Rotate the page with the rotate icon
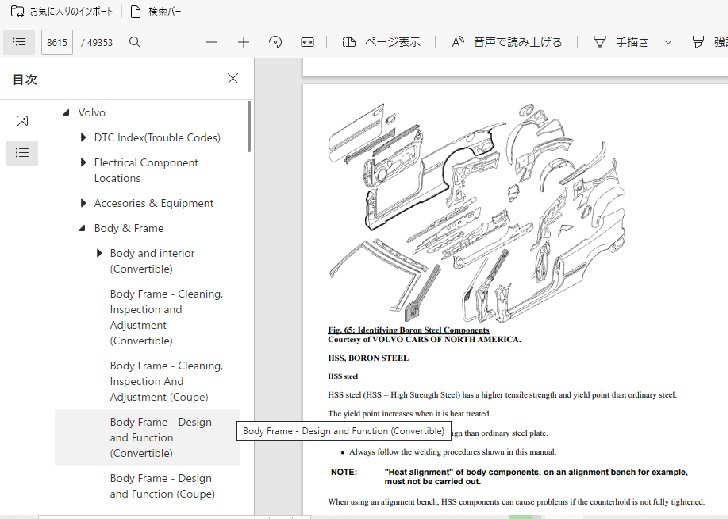The width and height of the screenshot is (728, 519). click(x=275, y=42)
